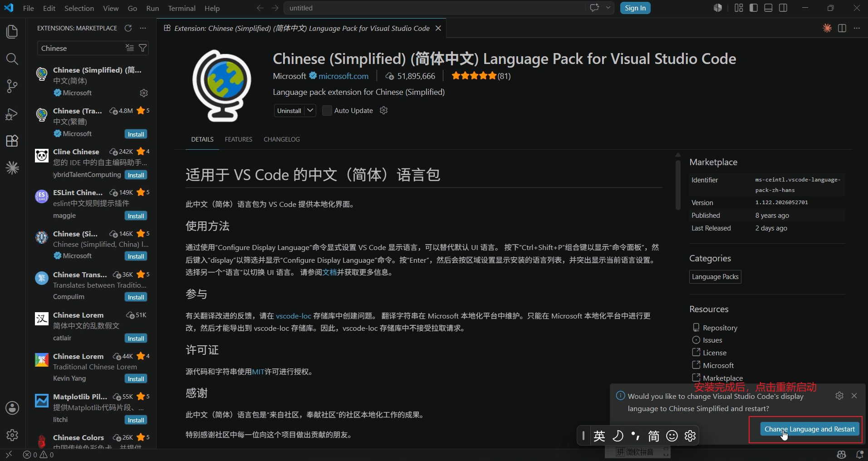Sign in with the Sign In button
This screenshot has width=868, height=461.
tap(635, 8)
